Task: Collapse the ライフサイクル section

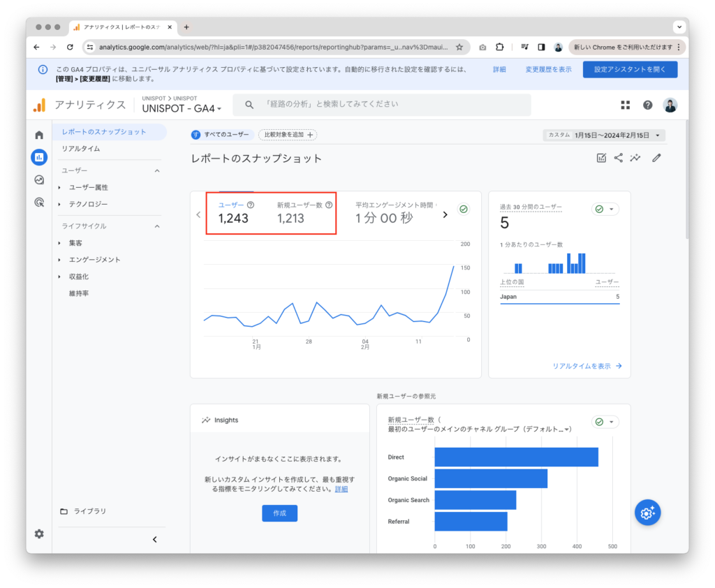Action: 157,226
